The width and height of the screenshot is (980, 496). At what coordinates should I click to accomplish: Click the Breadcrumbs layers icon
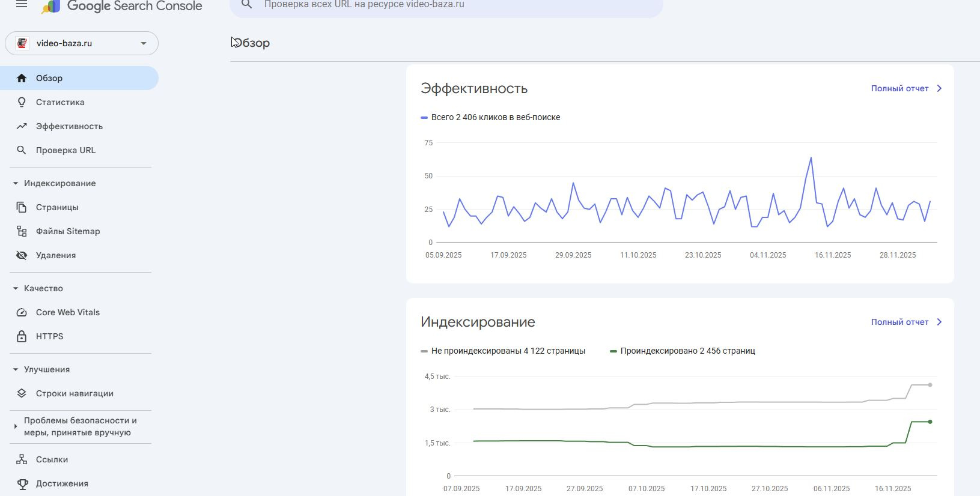click(x=22, y=393)
